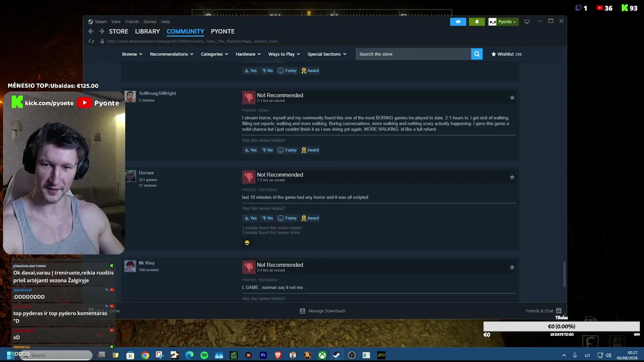Click in the Search the store field
This screenshot has width=644, height=362.
click(x=413, y=54)
